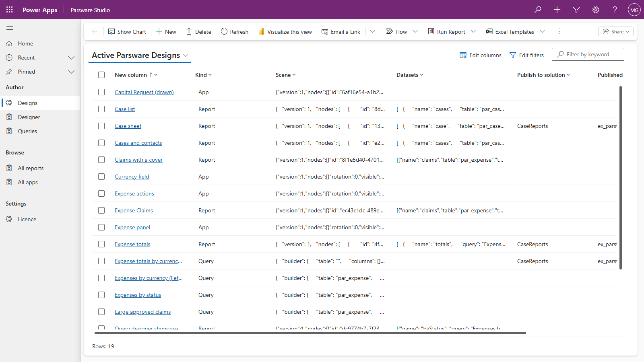
Task: Click Edit columns
Action: tap(481, 55)
